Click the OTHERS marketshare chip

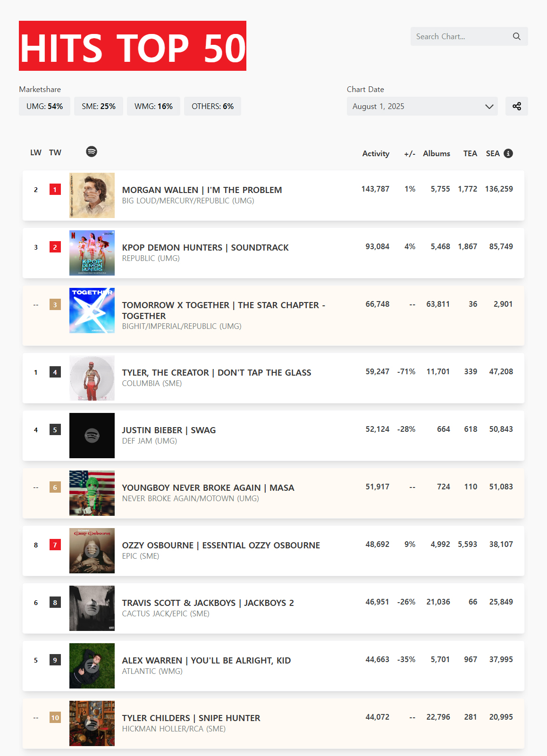[x=212, y=106]
